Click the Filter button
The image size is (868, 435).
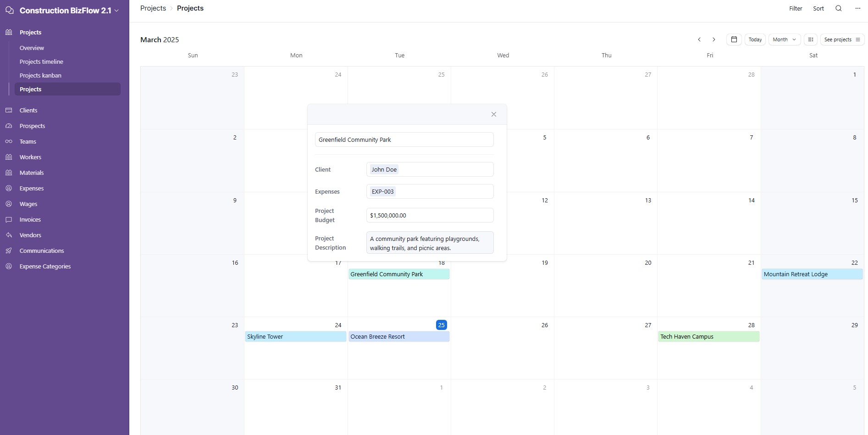[x=796, y=8]
